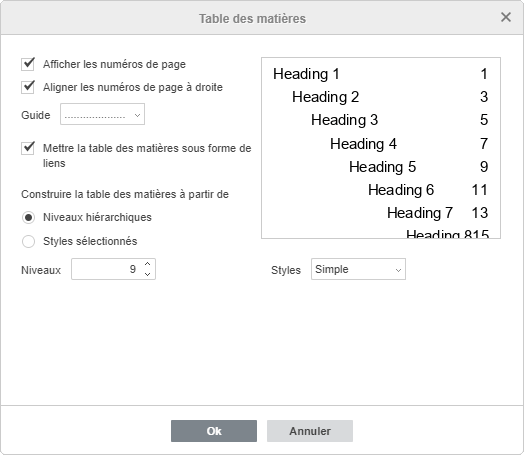
Task: Click the Guide dropdown chevron arrow
Action: 137,116
